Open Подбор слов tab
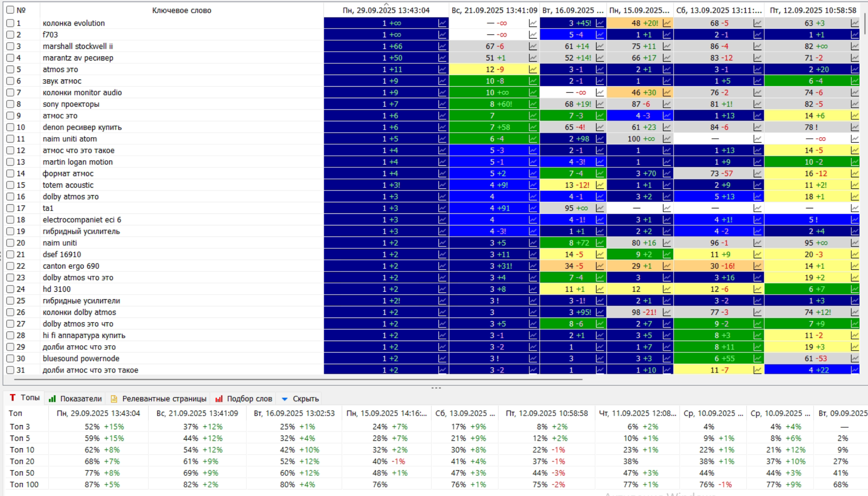The height and width of the screenshot is (496, 868). point(244,399)
